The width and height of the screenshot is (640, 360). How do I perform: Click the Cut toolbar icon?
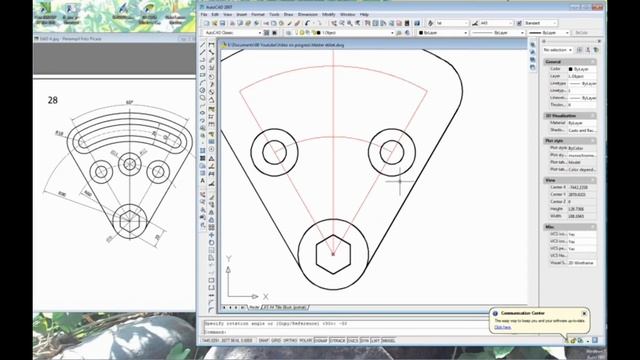click(x=266, y=23)
